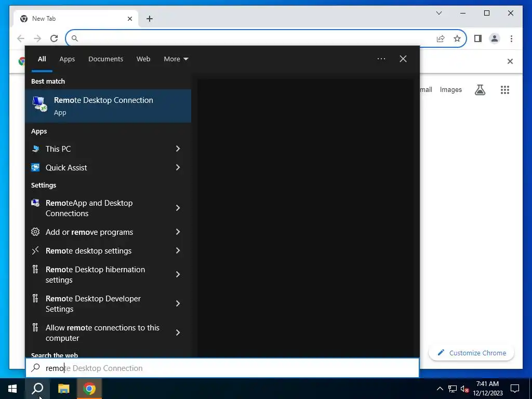Click the taskbar search magnifier
The image size is (532, 399).
tap(37, 389)
